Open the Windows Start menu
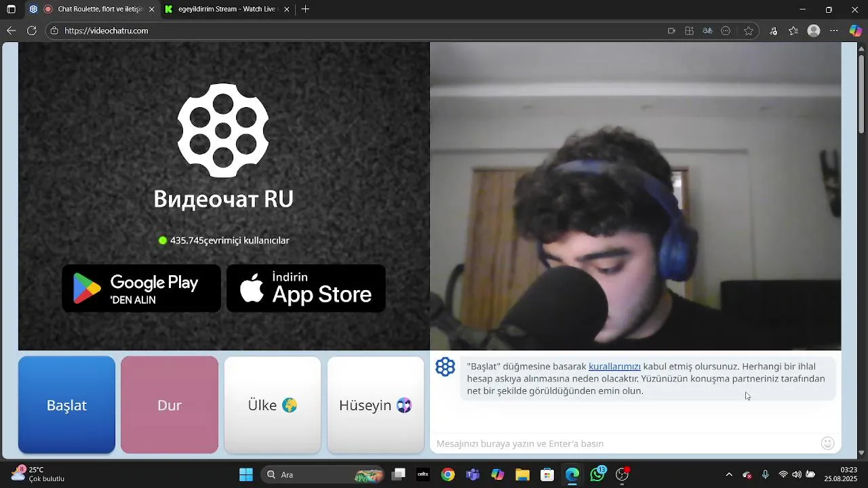Screen dimensions: 868x488 point(246,474)
